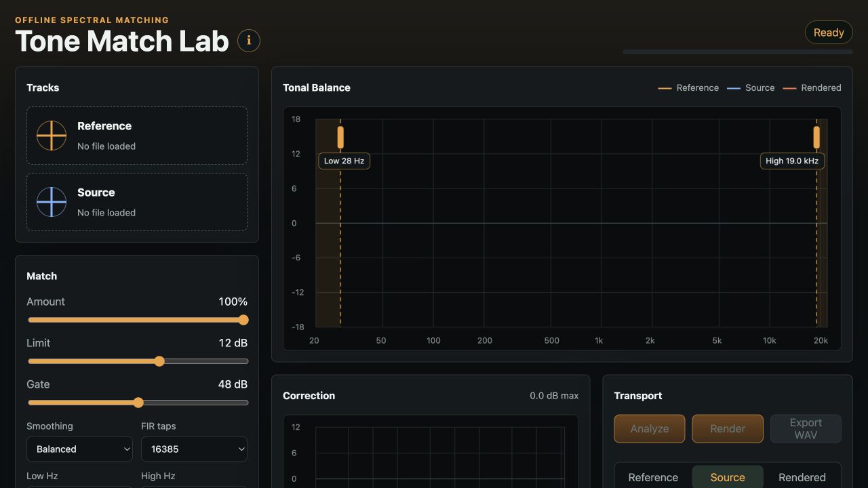Adjust the Gate slider

coord(138,403)
